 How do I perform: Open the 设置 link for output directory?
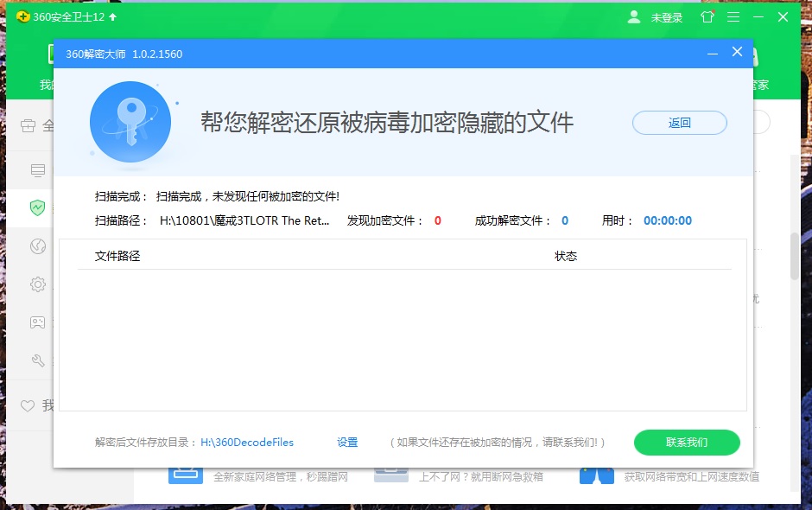click(347, 442)
